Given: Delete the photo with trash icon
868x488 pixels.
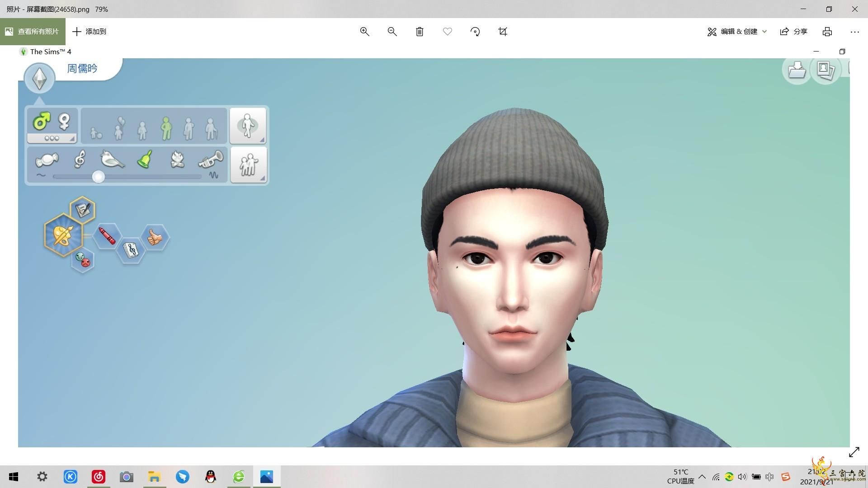Looking at the screenshot, I should pyautogui.click(x=420, y=32).
